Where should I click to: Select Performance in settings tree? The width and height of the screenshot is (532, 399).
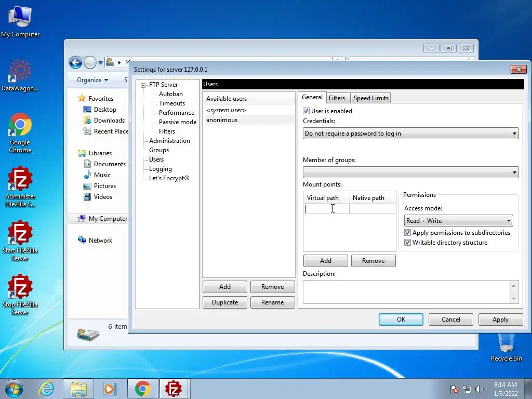(177, 113)
